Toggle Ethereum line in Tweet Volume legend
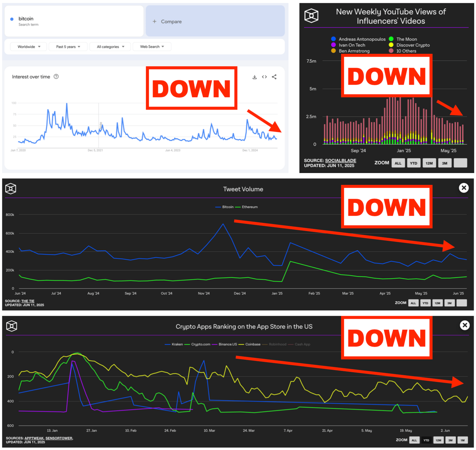Image resolution: width=476 pixels, height=450 pixels. click(246, 207)
